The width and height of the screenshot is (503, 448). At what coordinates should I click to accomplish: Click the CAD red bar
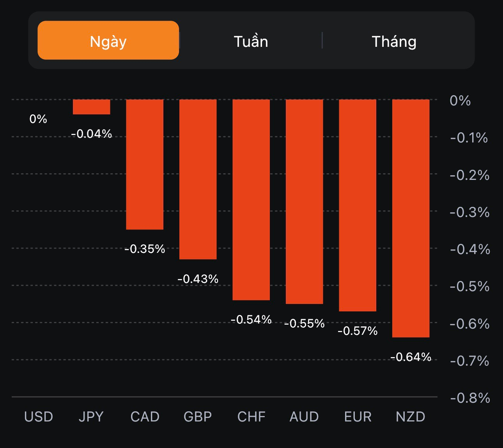point(145,164)
